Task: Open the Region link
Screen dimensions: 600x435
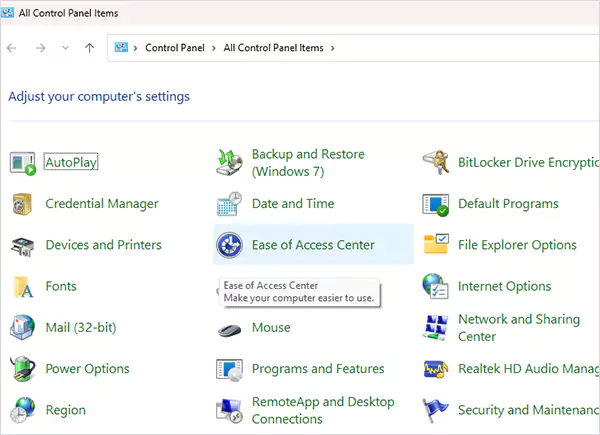Action: point(65,410)
